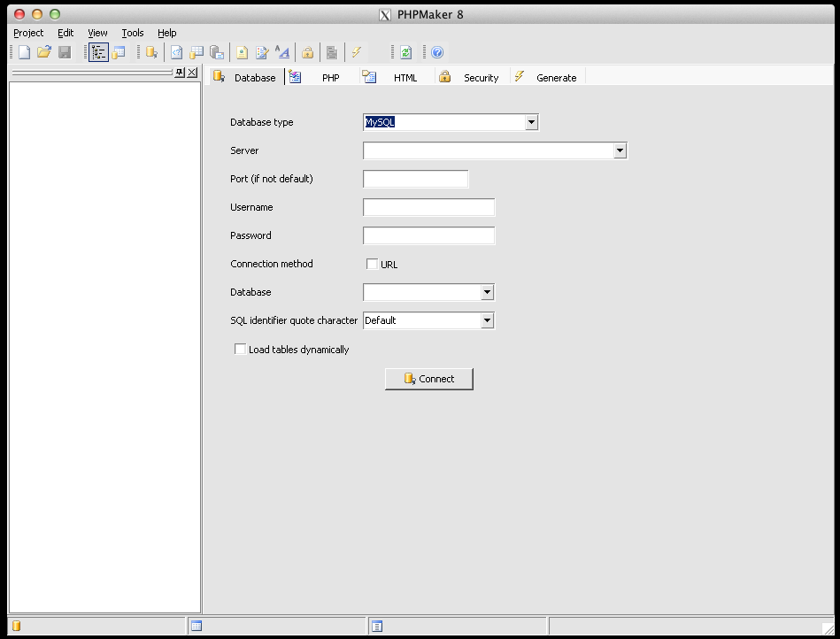Switch to the Generate tab
The width and height of the screenshot is (840, 639).
(546, 77)
